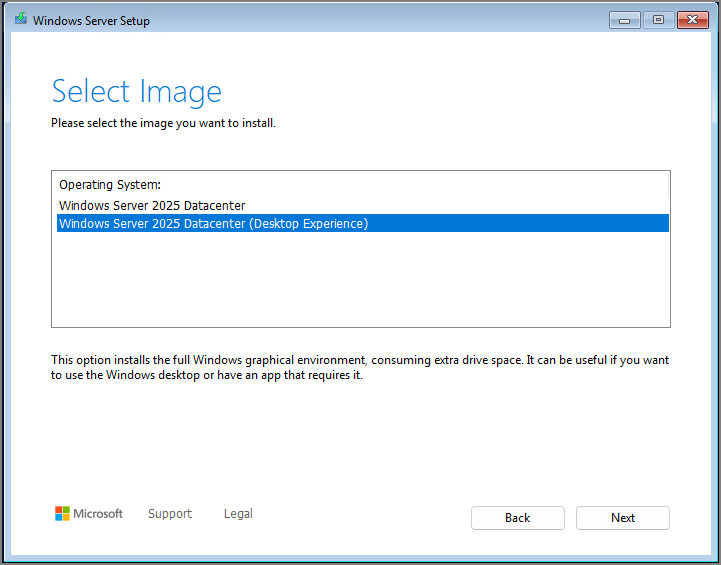Image resolution: width=721 pixels, height=565 pixels.
Task: Minimize the Windows Server Setup window
Action: coord(624,20)
